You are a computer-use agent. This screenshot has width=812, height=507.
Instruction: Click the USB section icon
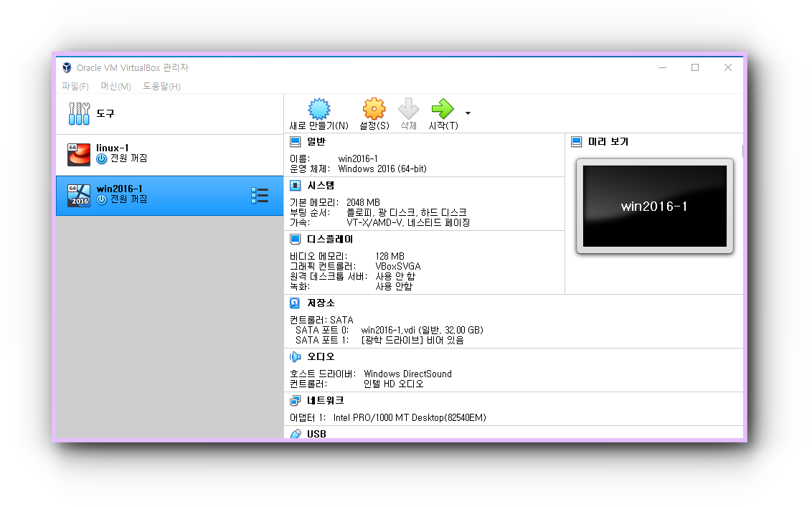tap(296, 433)
